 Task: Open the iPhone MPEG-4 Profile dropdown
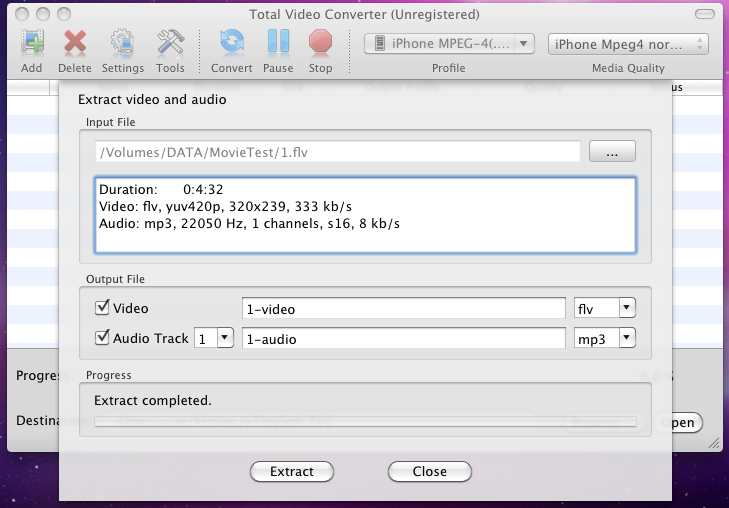click(449, 44)
